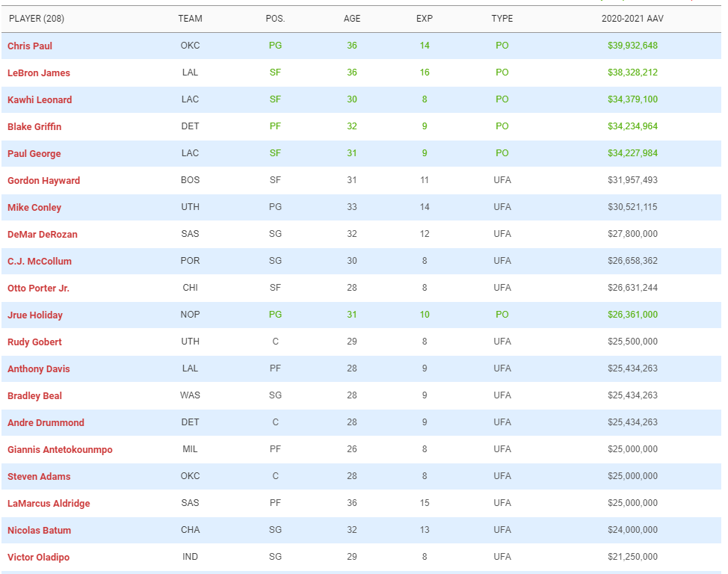
Task: Click the LeBron James link
Action: 39,73
